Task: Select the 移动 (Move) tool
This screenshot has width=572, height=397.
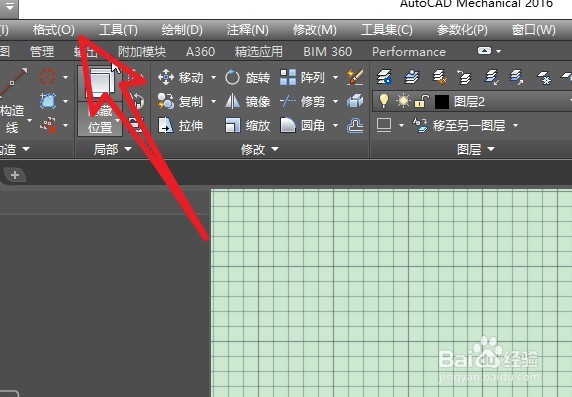Action: click(181, 77)
